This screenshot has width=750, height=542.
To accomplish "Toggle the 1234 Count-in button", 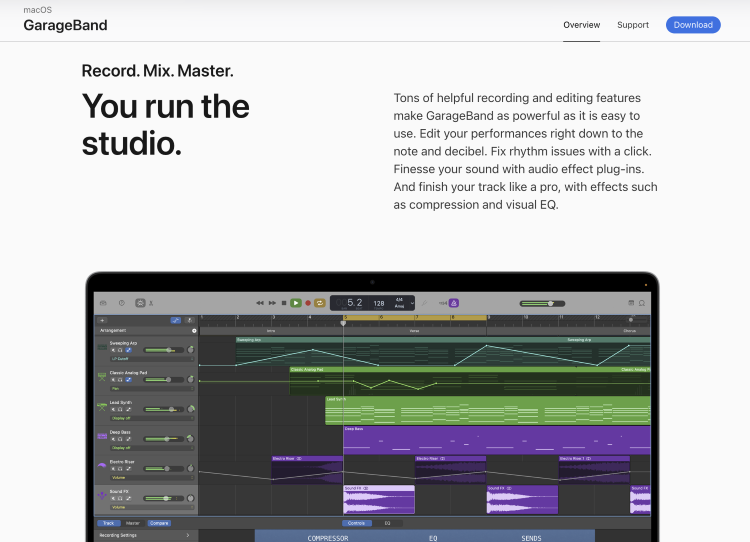I will (443, 303).
